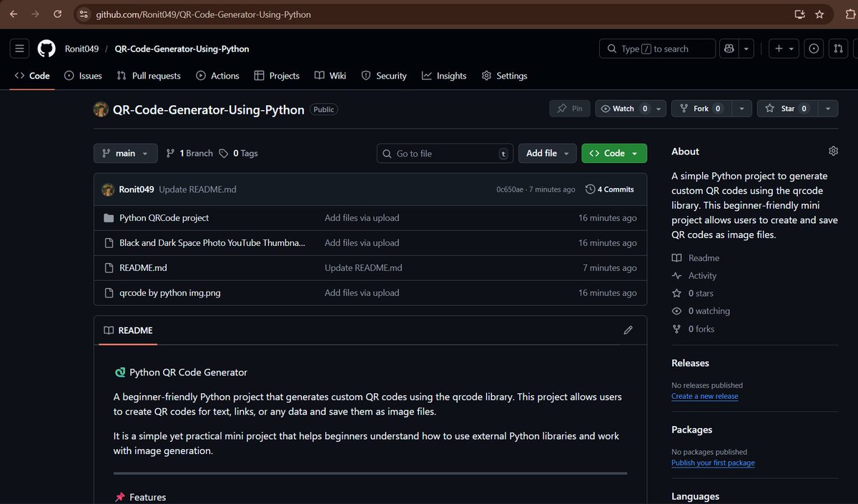Expand the main branch dropdown
The height and width of the screenshot is (504, 858).
click(125, 153)
